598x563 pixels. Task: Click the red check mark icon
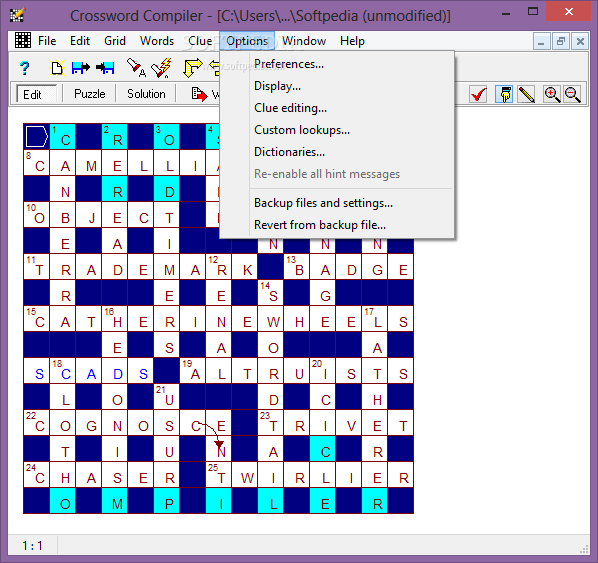[478, 94]
